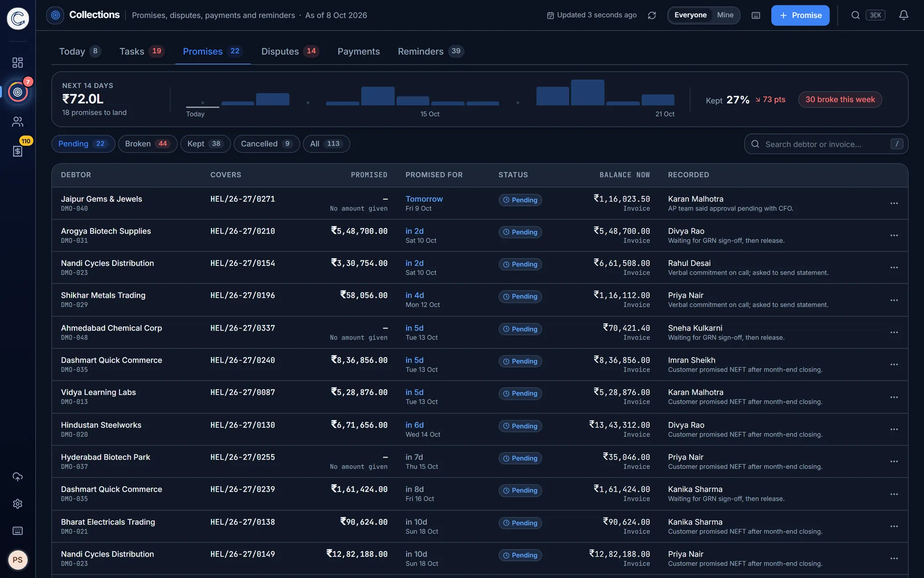
Task: Switch view to Mine
Action: [725, 15]
